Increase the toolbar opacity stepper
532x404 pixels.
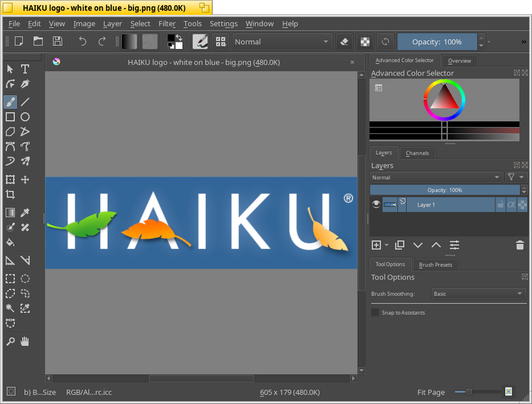[x=481, y=38]
